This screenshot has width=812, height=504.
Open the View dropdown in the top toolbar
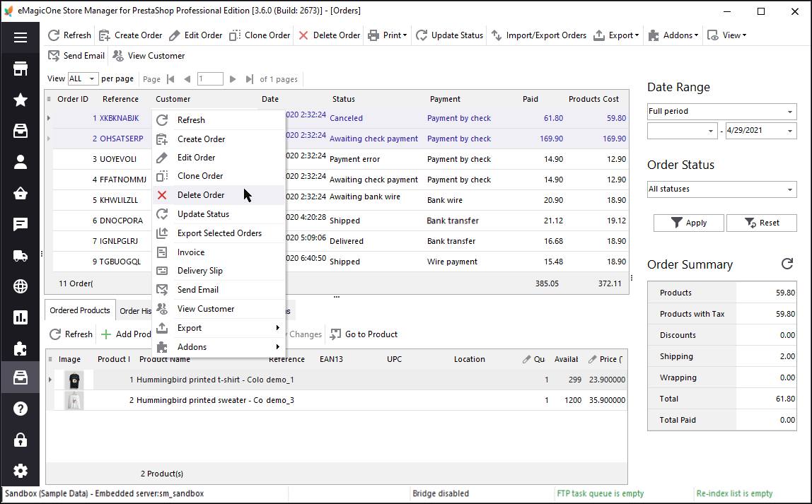tap(727, 35)
